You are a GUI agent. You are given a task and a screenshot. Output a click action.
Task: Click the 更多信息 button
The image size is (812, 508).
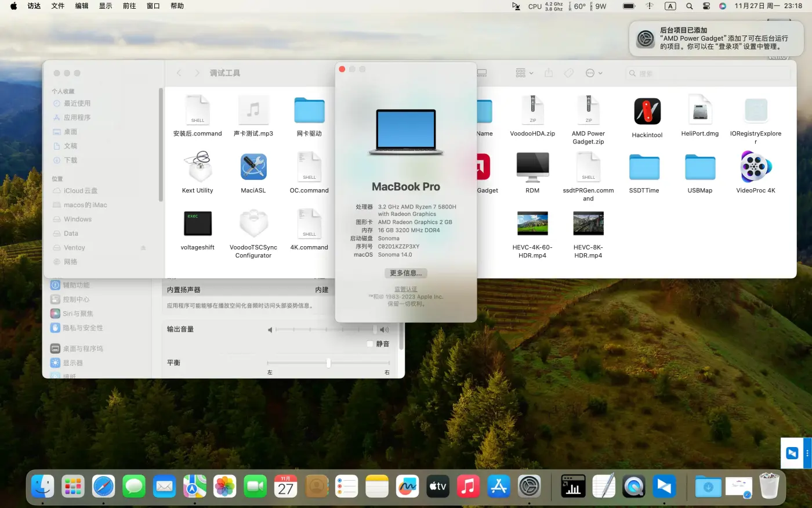click(x=405, y=273)
